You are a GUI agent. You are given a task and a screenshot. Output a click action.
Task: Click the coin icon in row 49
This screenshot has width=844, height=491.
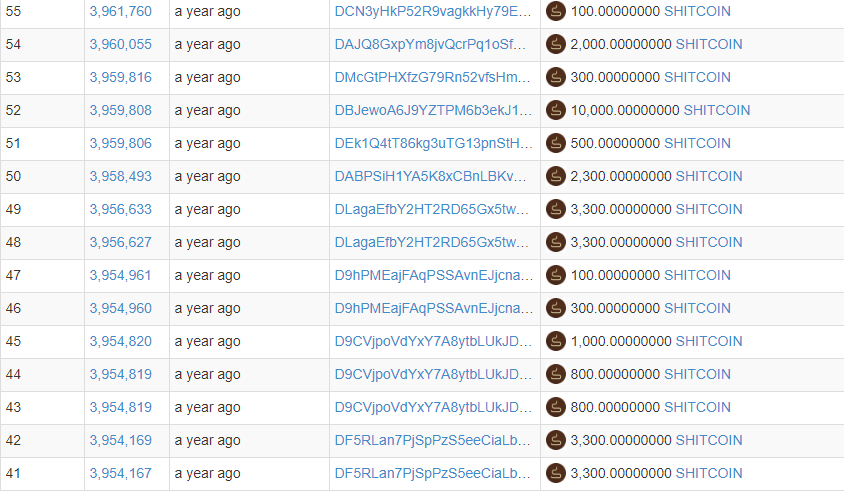tap(555, 209)
